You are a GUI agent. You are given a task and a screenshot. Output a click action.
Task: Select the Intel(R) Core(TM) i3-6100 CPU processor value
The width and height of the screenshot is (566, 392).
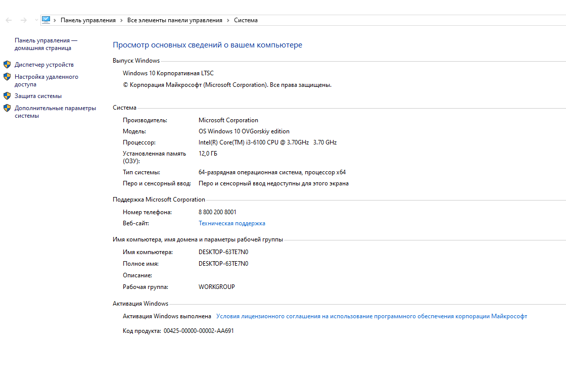[267, 142]
